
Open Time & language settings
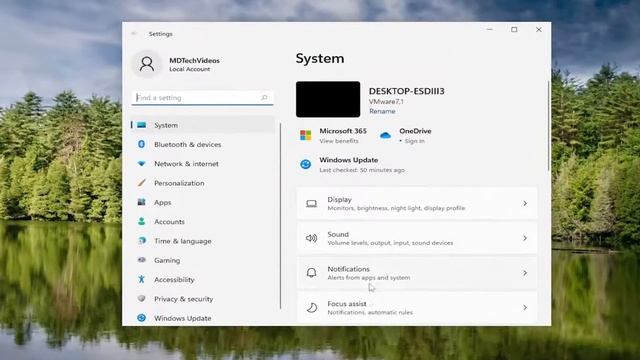coord(203,241)
